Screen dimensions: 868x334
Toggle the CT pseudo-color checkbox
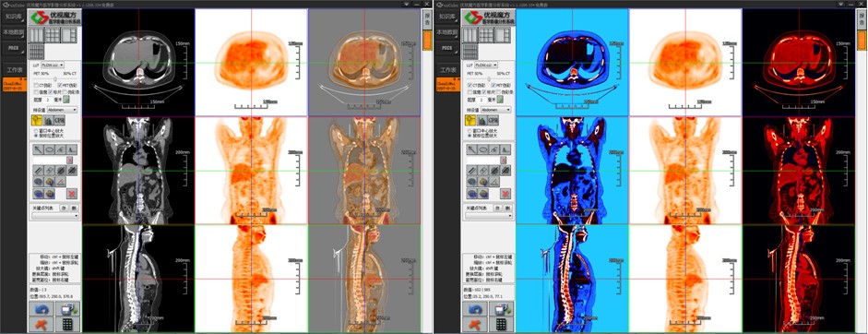(36, 85)
